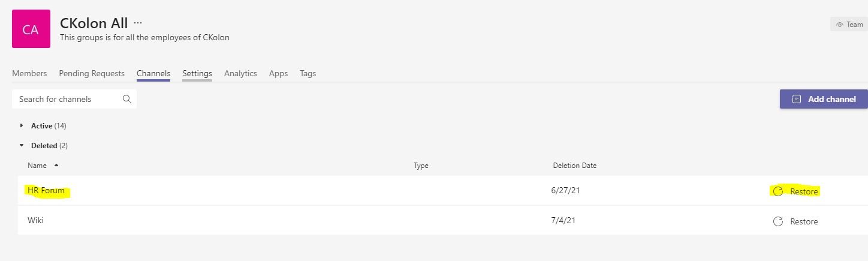The height and width of the screenshot is (261, 868).
Task: Click the Add channel button icon
Action: pyautogui.click(x=797, y=99)
